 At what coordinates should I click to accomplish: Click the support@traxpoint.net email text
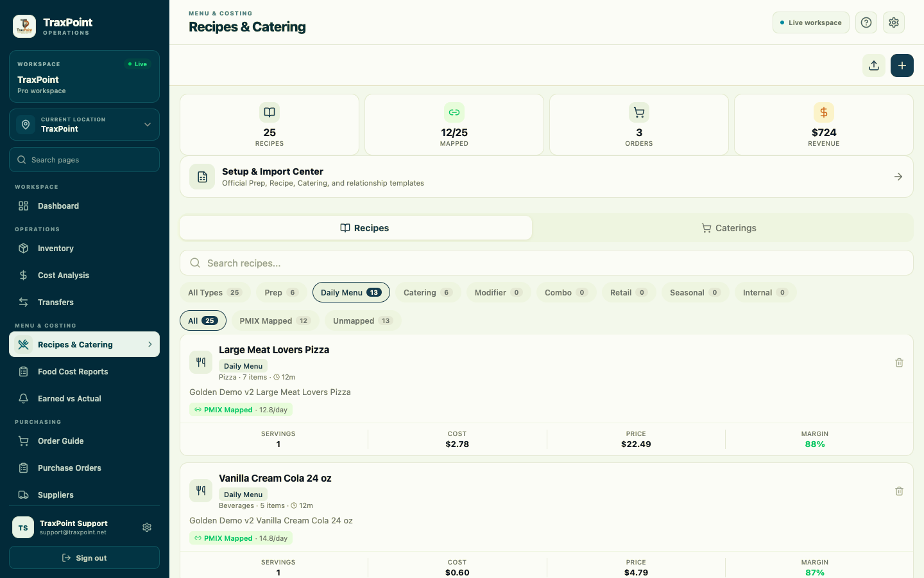pos(73,532)
